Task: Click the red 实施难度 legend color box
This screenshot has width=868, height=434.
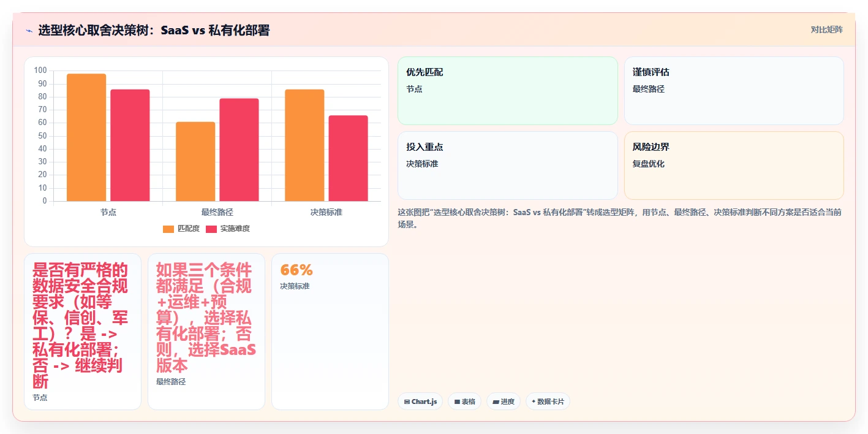Action: tap(211, 229)
